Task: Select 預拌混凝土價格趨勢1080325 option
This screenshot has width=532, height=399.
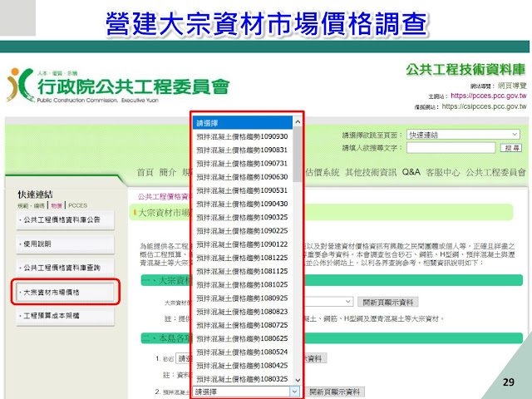Action: click(x=242, y=379)
